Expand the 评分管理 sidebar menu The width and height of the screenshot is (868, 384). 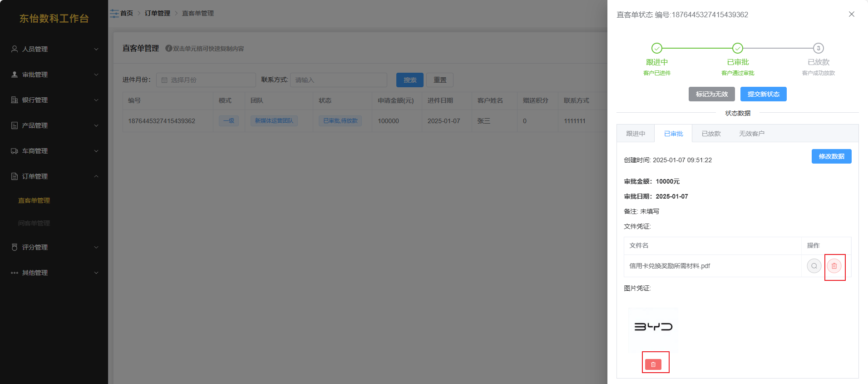click(54, 247)
